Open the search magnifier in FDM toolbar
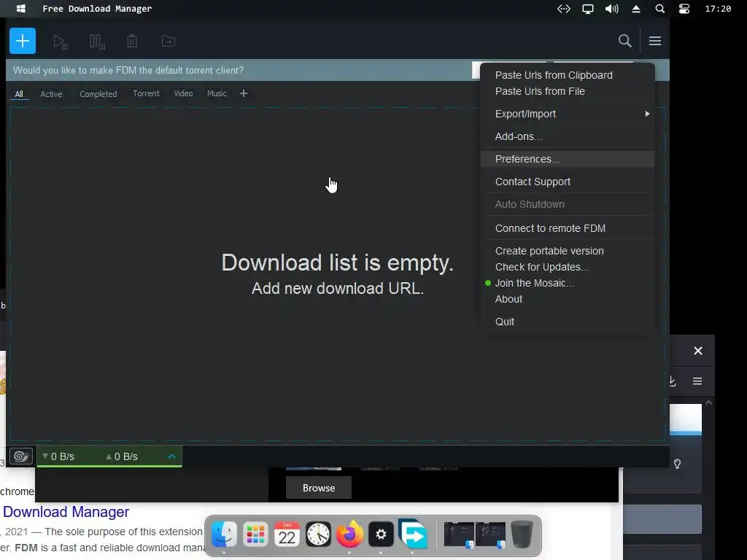Viewport: 747px width, 560px height. pos(624,41)
